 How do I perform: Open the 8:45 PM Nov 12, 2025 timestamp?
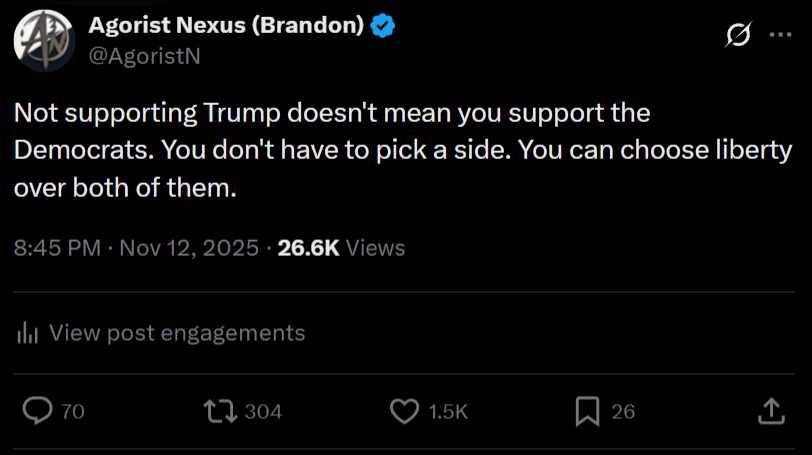tap(136, 247)
